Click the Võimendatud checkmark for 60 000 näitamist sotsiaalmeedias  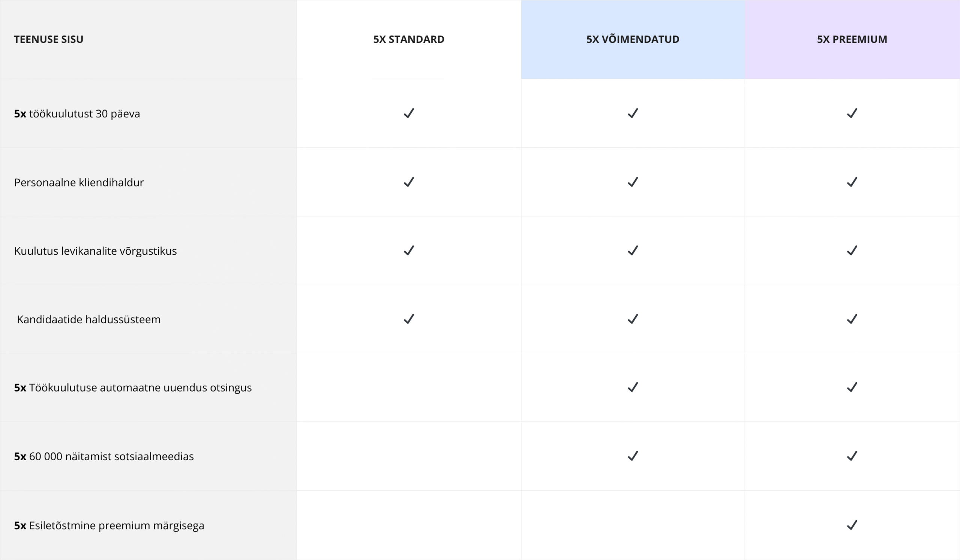coord(633,456)
